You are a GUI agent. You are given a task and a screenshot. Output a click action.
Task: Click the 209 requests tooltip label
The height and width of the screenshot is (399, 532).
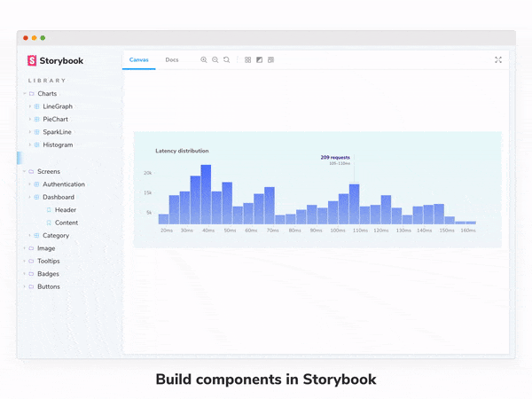[x=335, y=158]
